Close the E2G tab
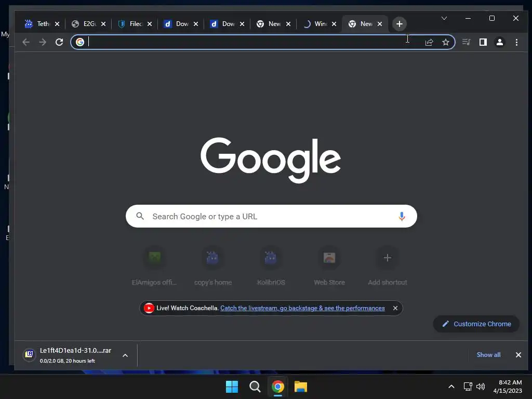This screenshot has height=399, width=532. point(103,24)
